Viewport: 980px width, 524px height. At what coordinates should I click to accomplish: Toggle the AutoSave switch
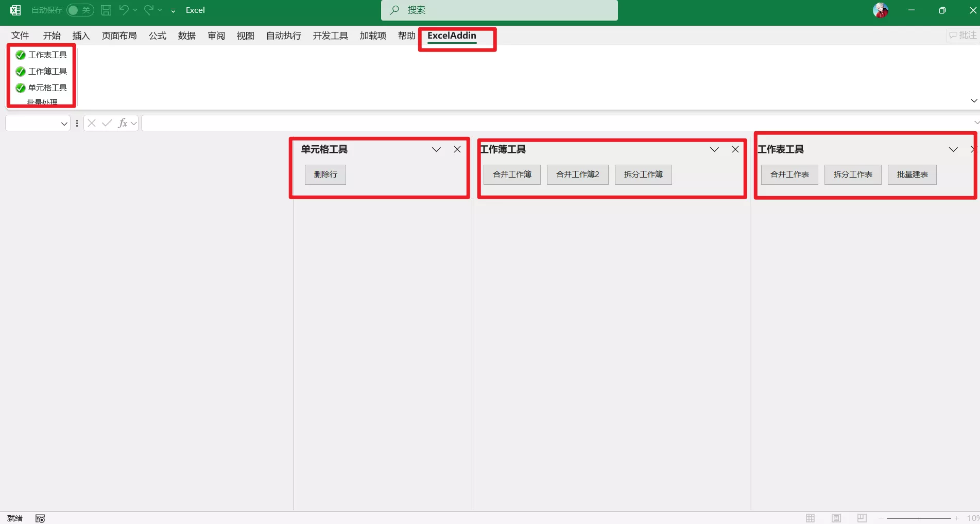pos(80,10)
